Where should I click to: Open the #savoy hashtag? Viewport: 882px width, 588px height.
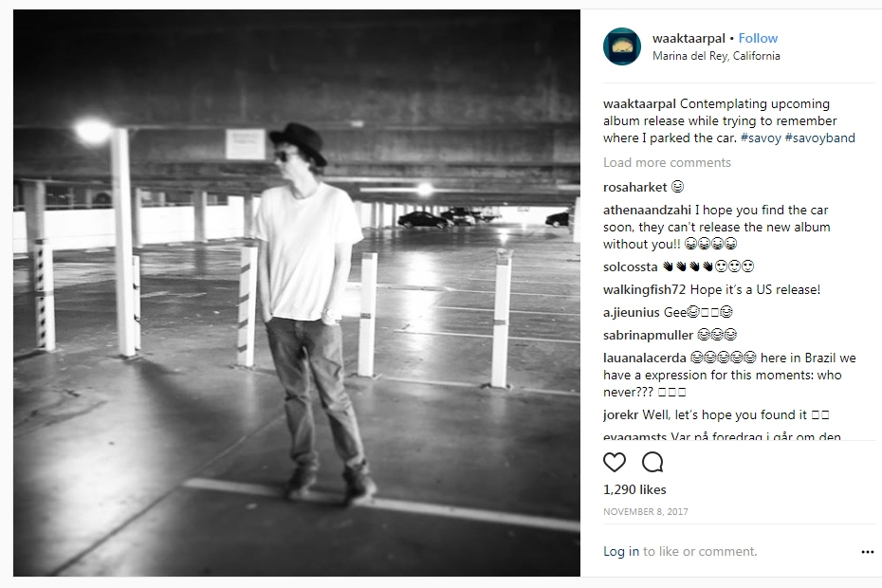[761, 138]
